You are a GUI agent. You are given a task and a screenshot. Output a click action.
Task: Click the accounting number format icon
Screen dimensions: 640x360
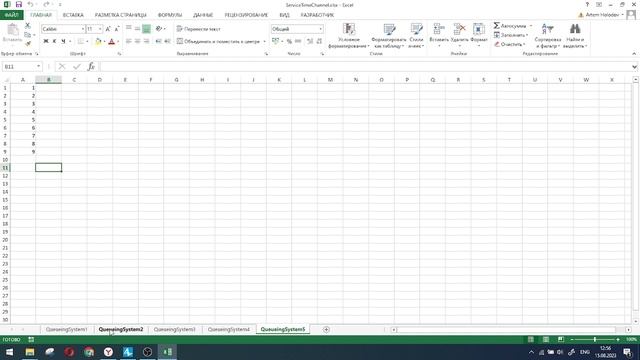[x=276, y=41]
